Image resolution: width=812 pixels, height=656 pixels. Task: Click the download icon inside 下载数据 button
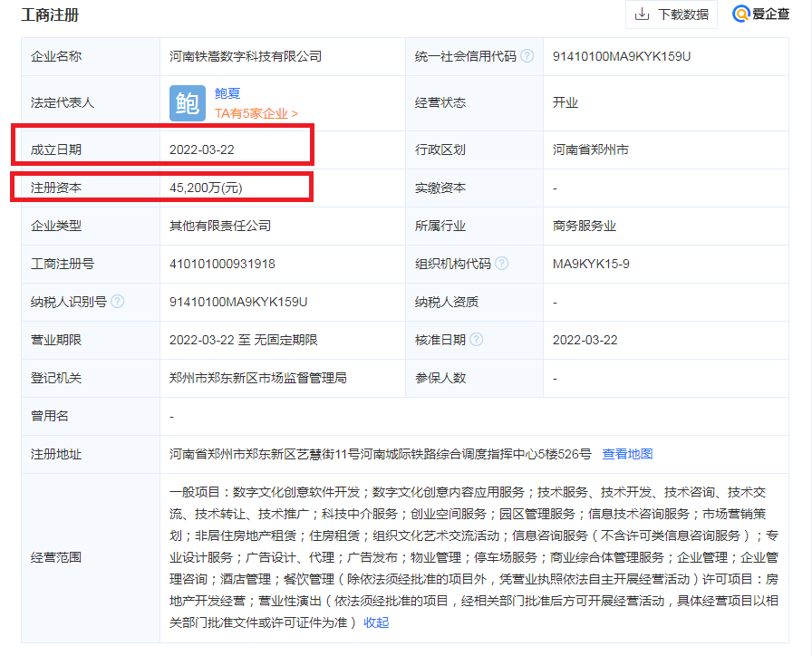point(644,14)
